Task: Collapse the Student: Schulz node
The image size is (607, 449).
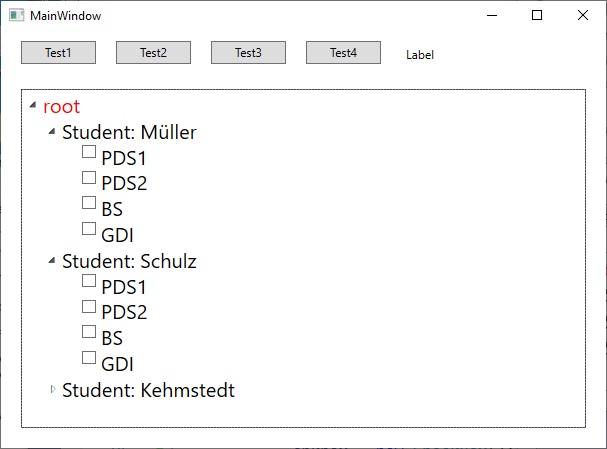Action: pos(52,260)
